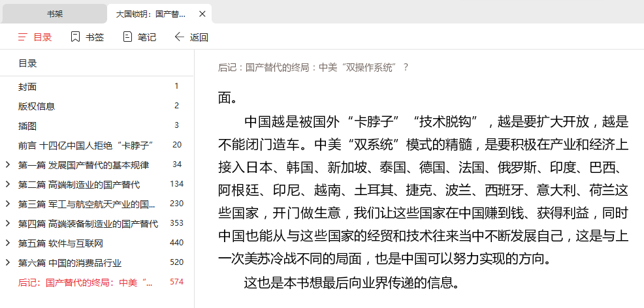Open chapter 第二篇 高端制造业的国产替代
The image size is (644, 308).
[x=79, y=185]
